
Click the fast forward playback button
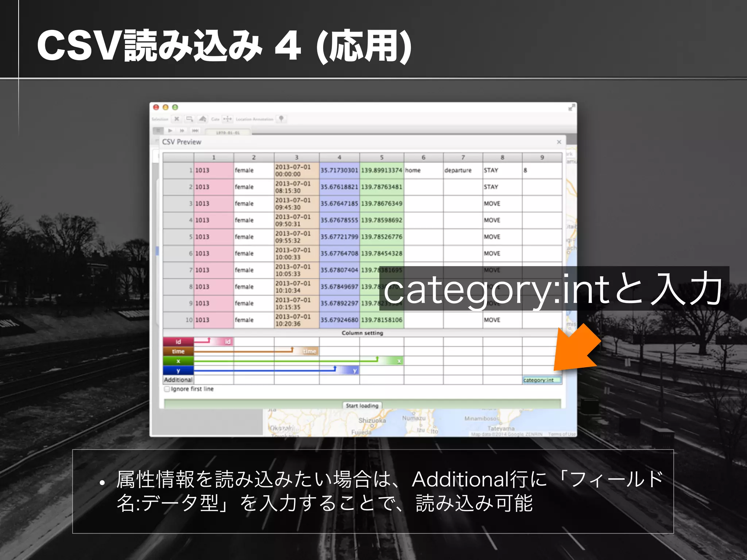click(x=182, y=131)
